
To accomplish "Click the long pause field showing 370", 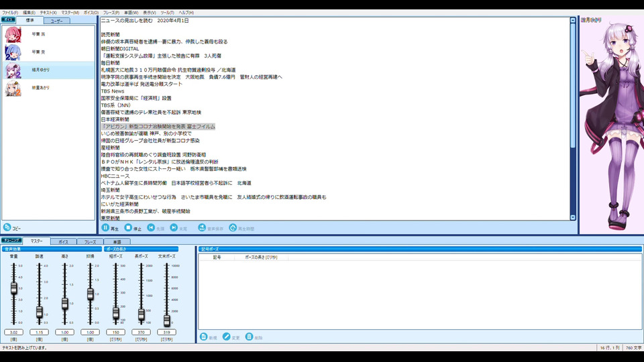I will 142,332.
